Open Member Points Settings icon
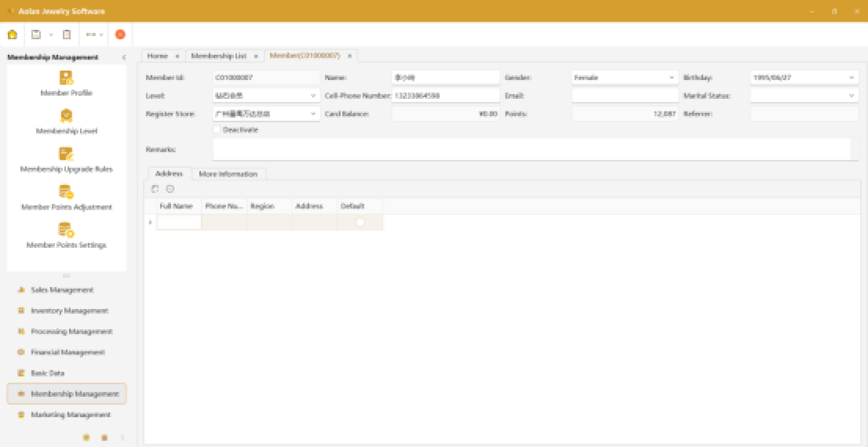 click(x=66, y=230)
